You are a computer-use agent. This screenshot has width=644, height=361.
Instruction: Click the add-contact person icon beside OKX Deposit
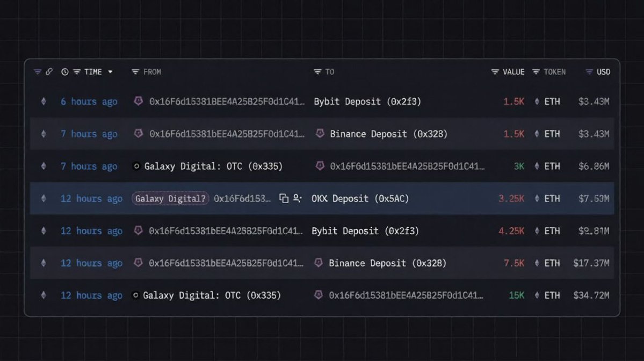pyautogui.click(x=298, y=198)
